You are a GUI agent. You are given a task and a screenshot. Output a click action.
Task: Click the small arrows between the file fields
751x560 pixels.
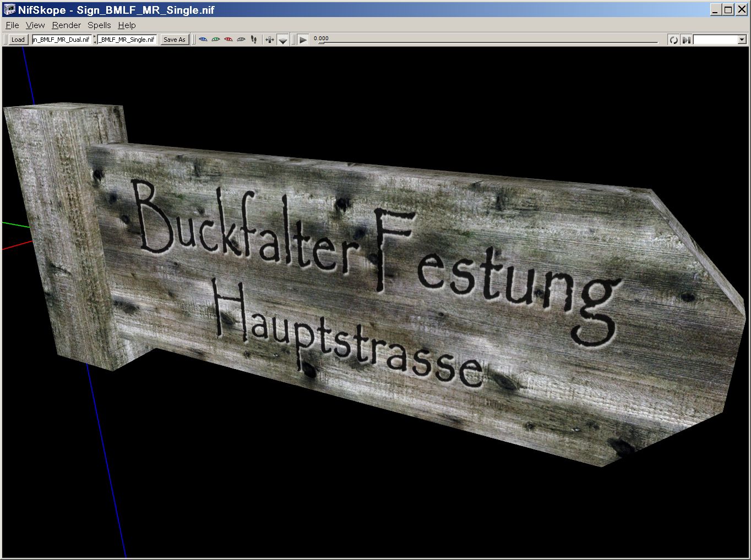tap(94, 40)
